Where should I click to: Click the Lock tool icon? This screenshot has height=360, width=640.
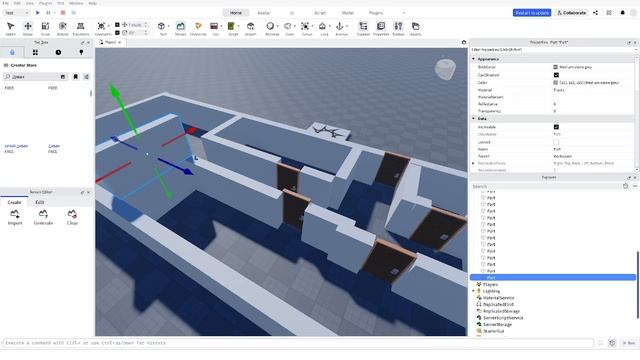(322, 26)
